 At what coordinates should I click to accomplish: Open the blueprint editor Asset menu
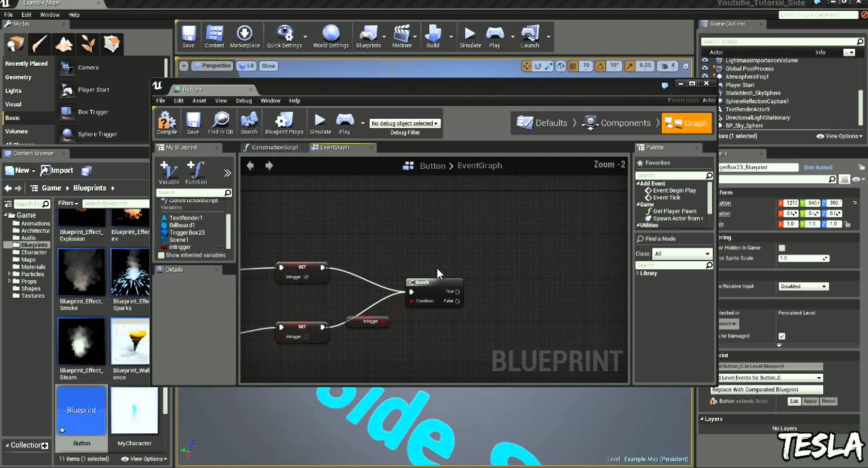pos(199,101)
